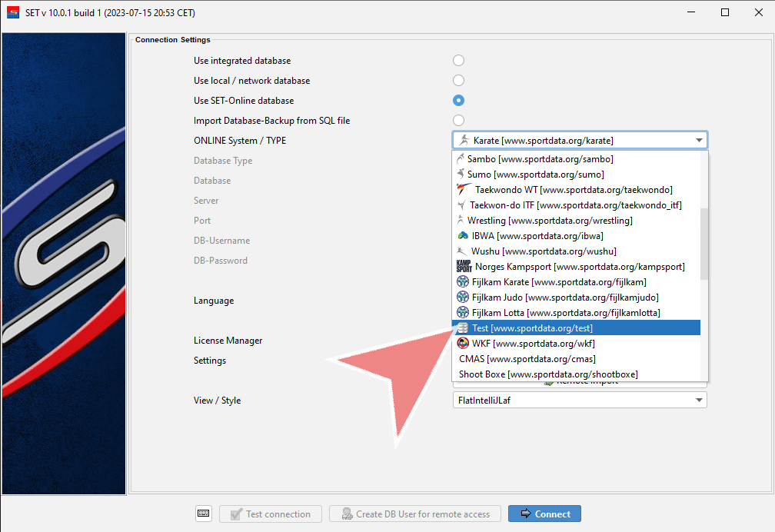
Task: Select Fijlkam Judo from the list
Action: tap(564, 298)
